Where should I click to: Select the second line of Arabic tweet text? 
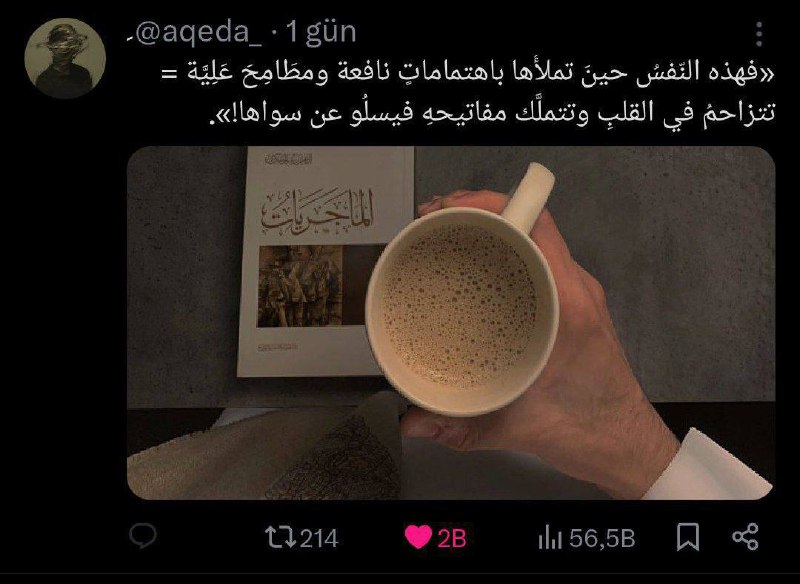point(492,113)
